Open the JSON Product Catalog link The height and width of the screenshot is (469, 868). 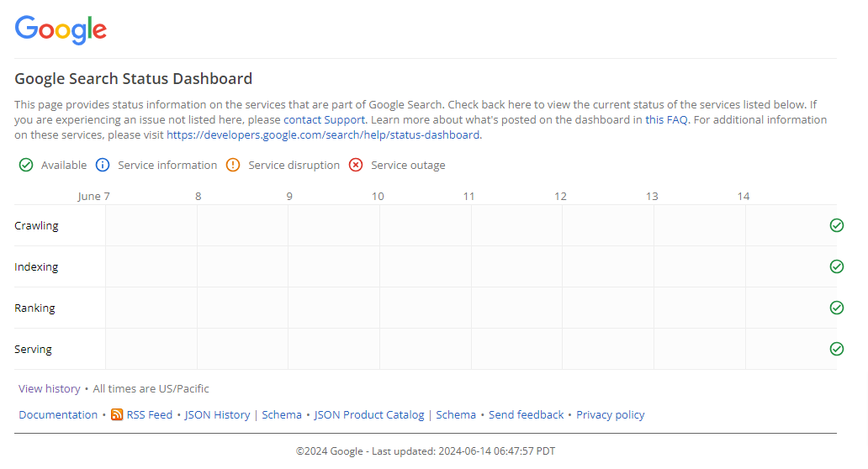tap(368, 415)
